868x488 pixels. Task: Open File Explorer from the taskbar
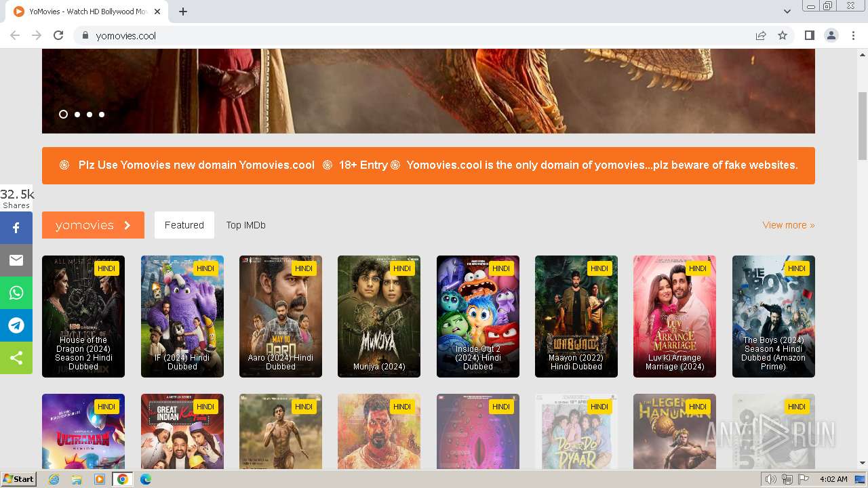[x=77, y=479]
